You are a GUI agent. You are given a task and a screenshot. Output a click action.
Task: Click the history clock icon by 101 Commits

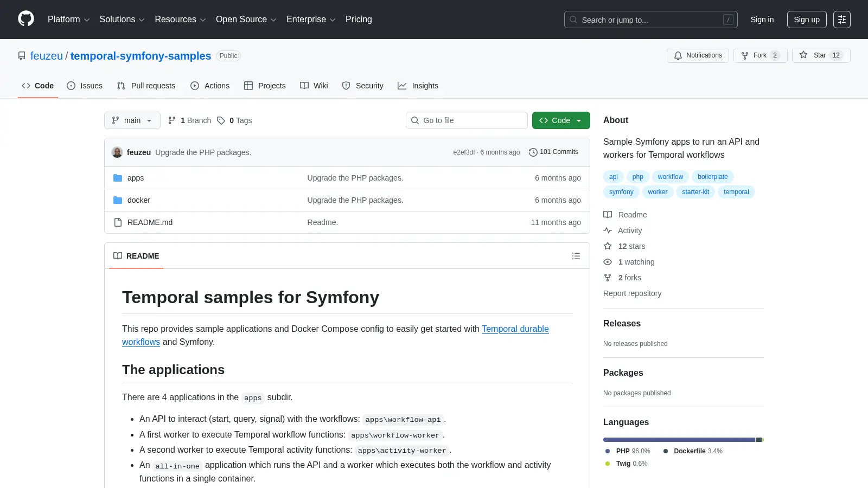point(533,152)
